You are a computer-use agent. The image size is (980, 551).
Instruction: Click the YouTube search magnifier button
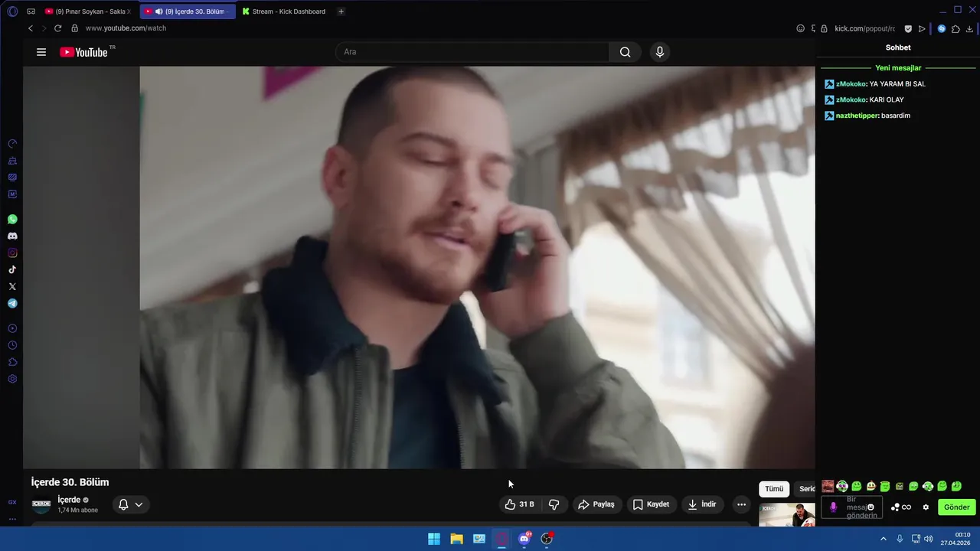626,52
